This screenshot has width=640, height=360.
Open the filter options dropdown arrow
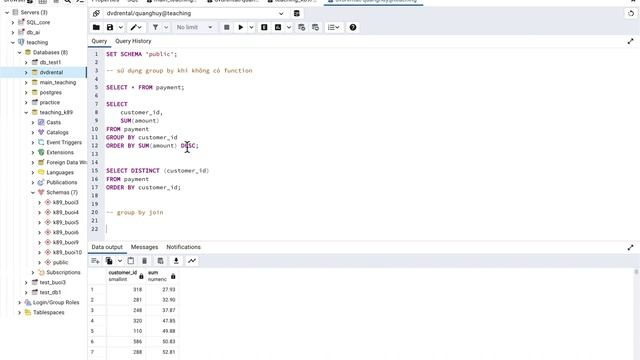pyautogui.click(x=166, y=27)
